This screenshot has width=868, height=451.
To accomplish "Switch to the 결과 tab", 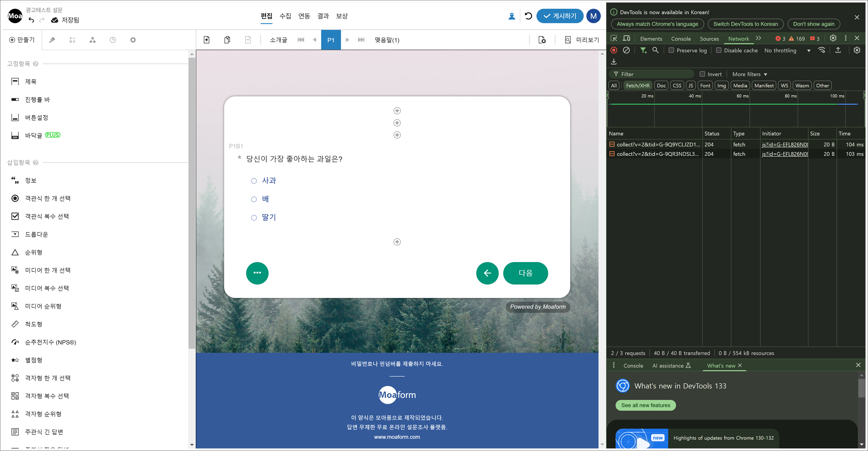I will (323, 16).
